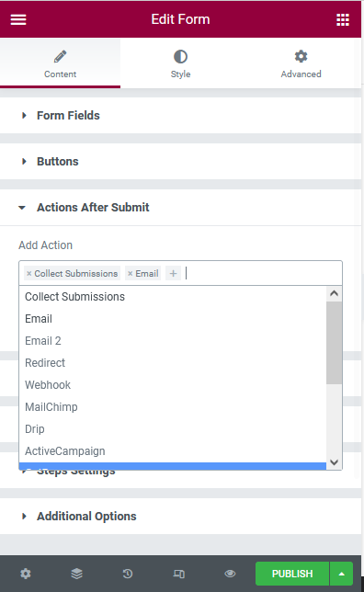
Task: Switch to the Style tab
Action: [x=180, y=63]
